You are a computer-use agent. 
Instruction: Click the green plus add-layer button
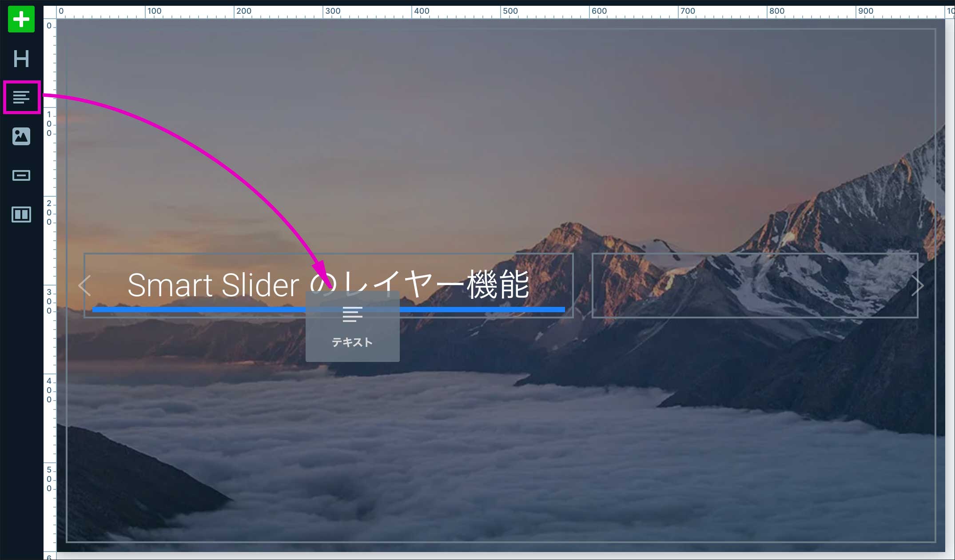tap(21, 19)
